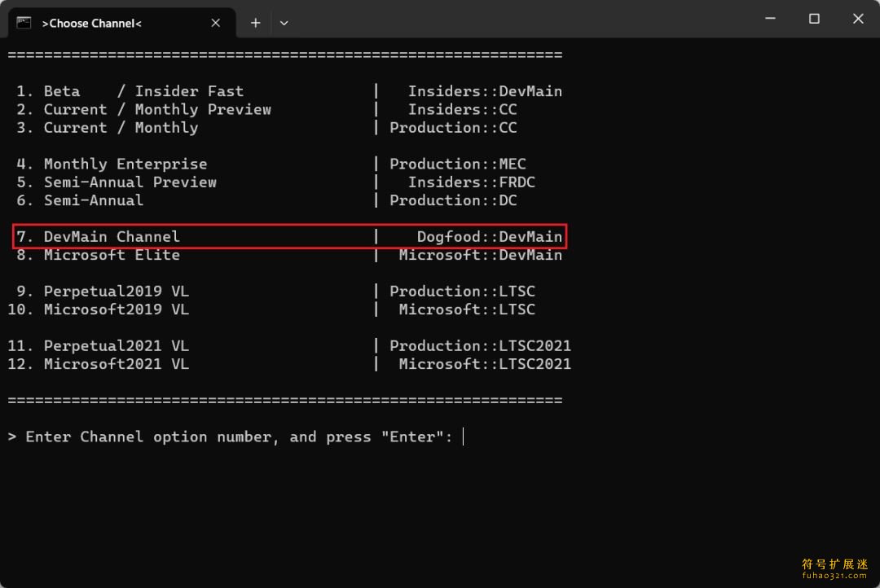The image size is (880, 588).
Task: Select the ">Choose Channel<" tab
Action: coord(106,23)
